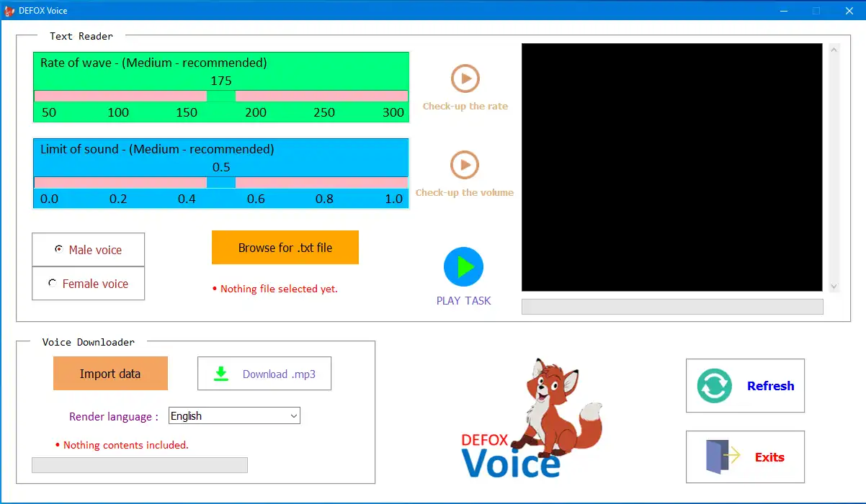This screenshot has height=504, width=866.
Task: Click the black text display area
Action: tap(671, 167)
